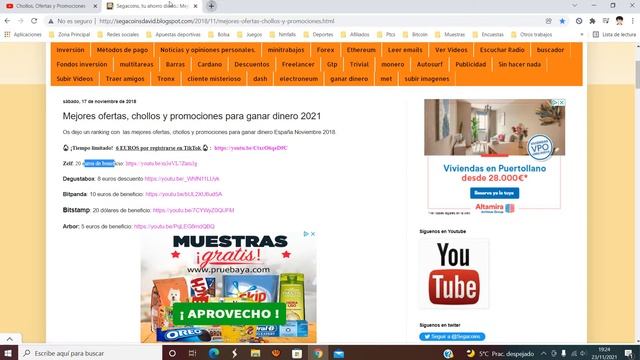Expand the bookmarks overflow arrow
640x360 pixels.
pos(582,35)
